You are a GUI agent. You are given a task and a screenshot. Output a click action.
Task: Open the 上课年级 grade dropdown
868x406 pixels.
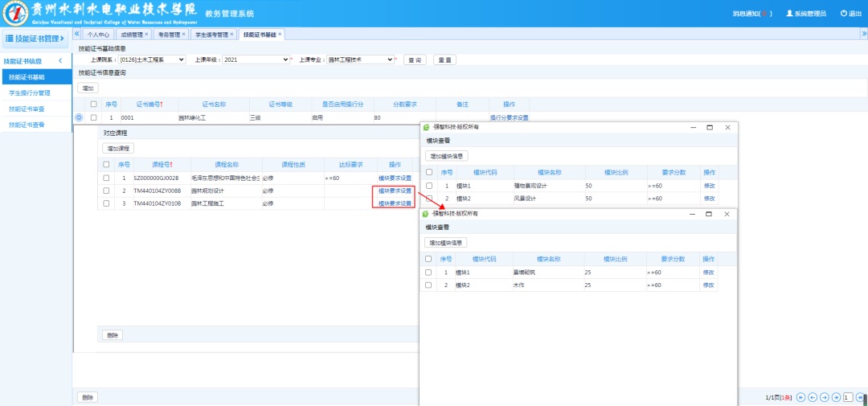click(255, 59)
